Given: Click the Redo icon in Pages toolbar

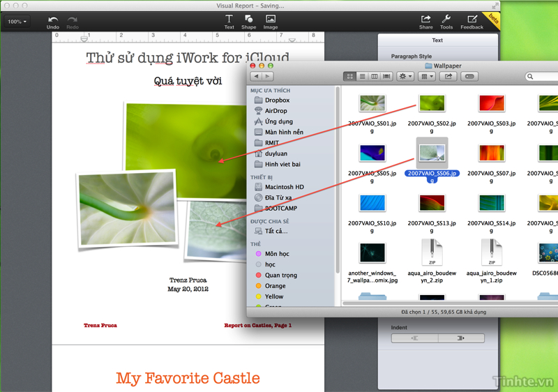Looking at the screenshot, I should click(73, 22).
